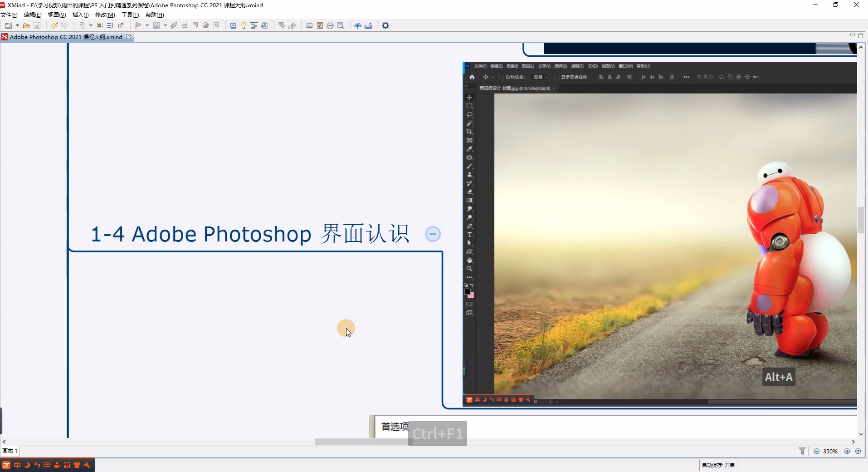Viewport: 868px width, 472px height.
Task: Switch to the 画布 1 sheet tab
Action: [x=10, y=451]
